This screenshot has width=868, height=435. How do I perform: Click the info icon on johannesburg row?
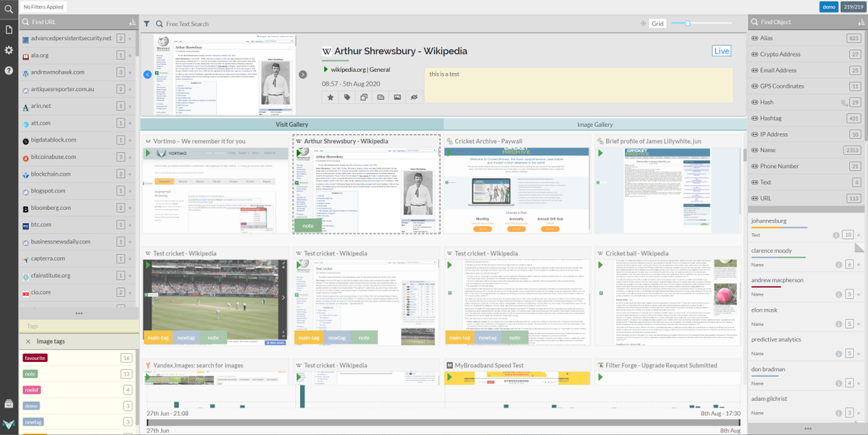(836, 235)
